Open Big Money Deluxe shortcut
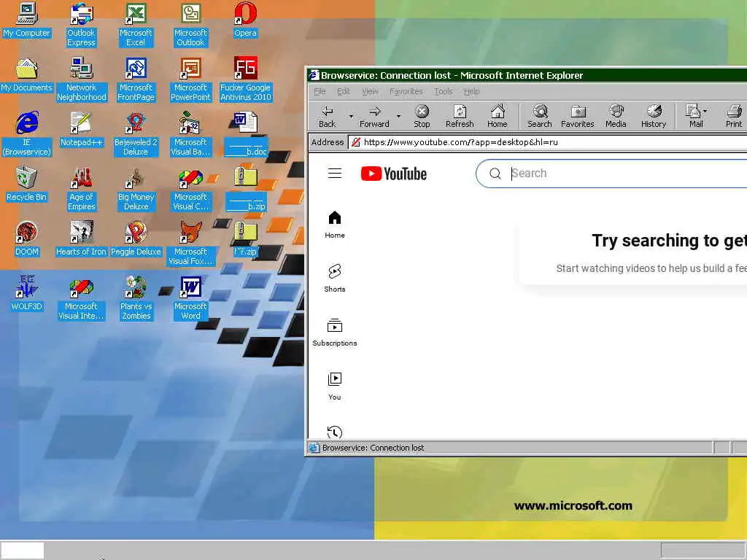The width and height of the screenshot is (747, 560). [136, 189]
